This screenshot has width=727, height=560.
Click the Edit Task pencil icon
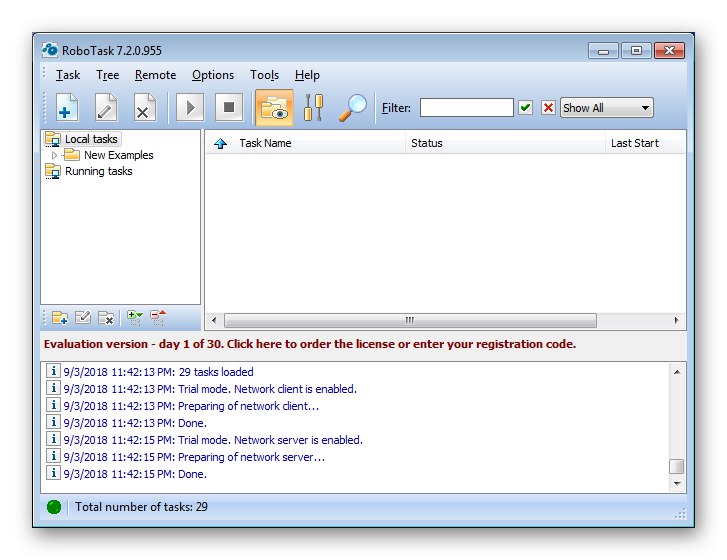coord(106,108)
